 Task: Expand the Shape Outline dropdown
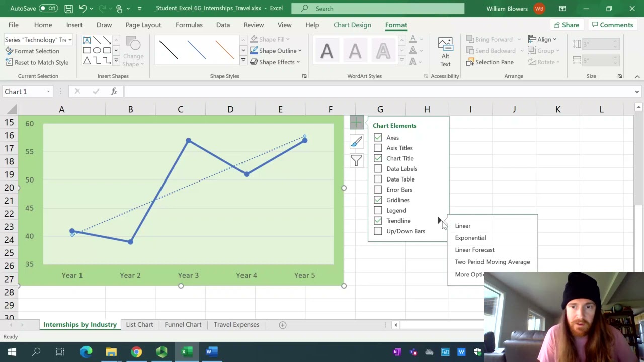coord(299,51)
